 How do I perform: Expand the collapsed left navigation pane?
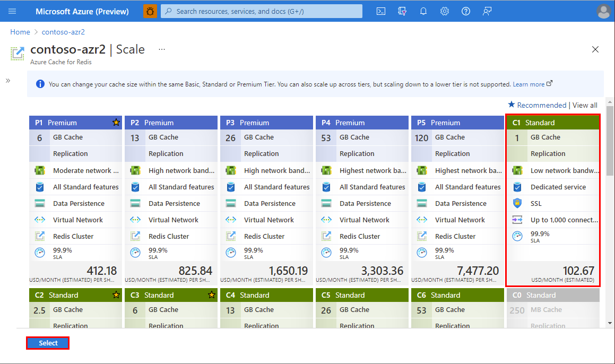click(7, 80)
